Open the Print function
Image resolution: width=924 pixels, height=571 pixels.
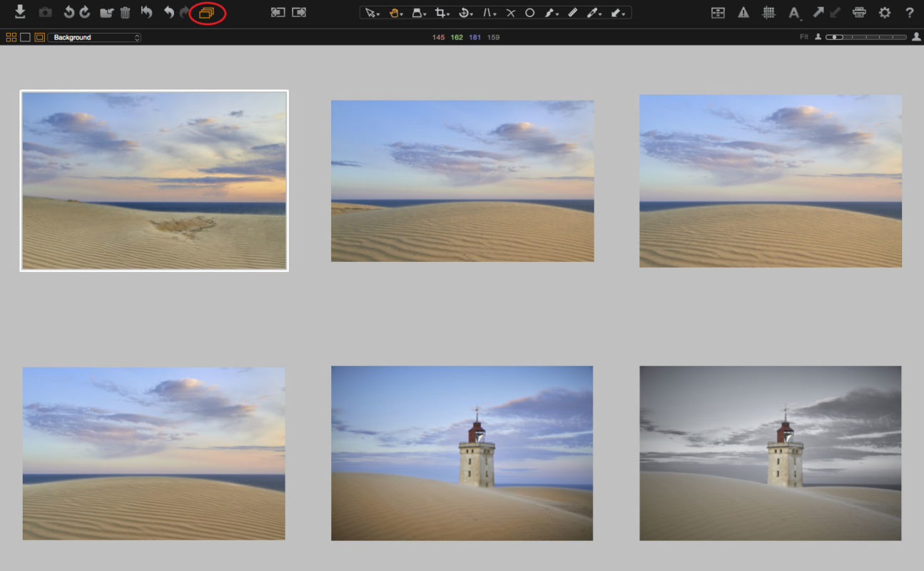[860, 12]
